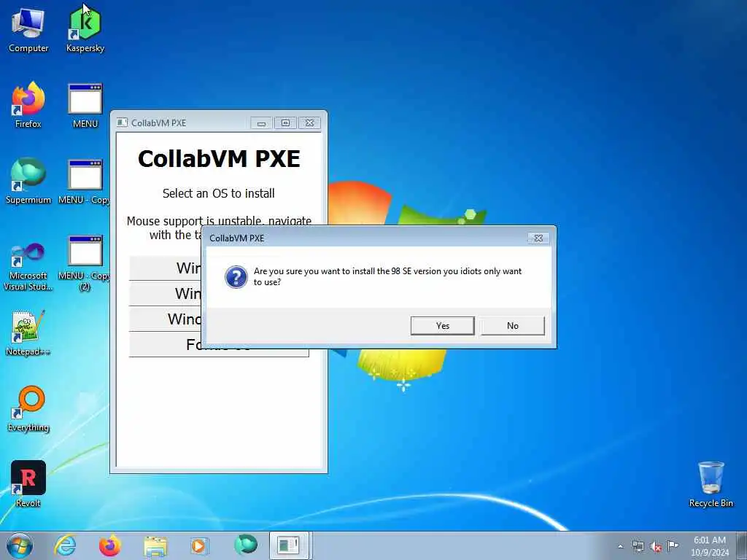Screen dimensions: 747x560
Task: Maximize the CollabVM PXE main window
Action: pyautogui.click(x=285, y=122)
